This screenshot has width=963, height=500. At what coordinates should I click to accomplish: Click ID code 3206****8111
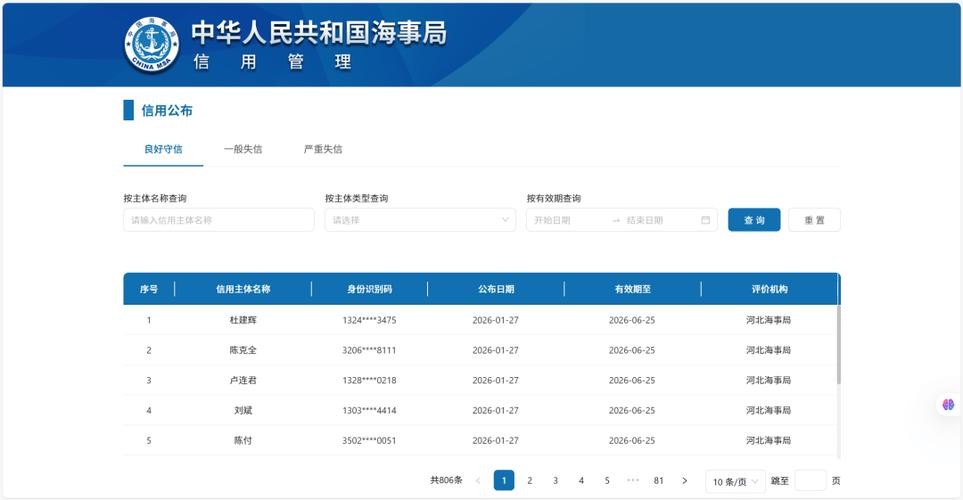point(369,350)
